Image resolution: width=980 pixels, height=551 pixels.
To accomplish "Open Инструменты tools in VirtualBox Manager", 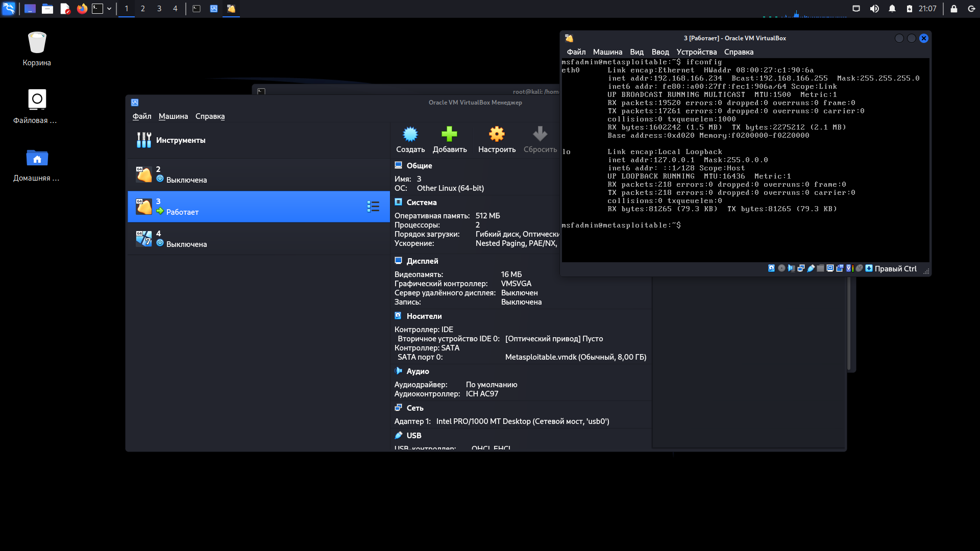I will 258,140.
